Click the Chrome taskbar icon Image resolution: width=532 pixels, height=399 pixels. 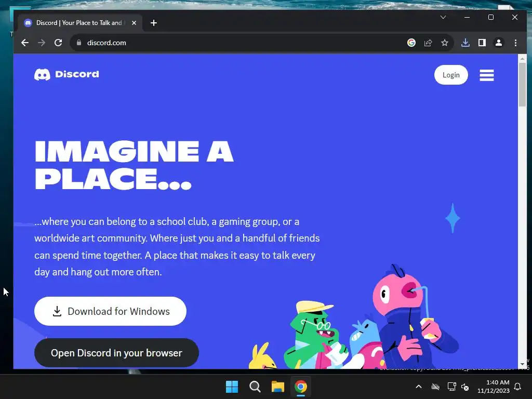(x=301, y=387)
